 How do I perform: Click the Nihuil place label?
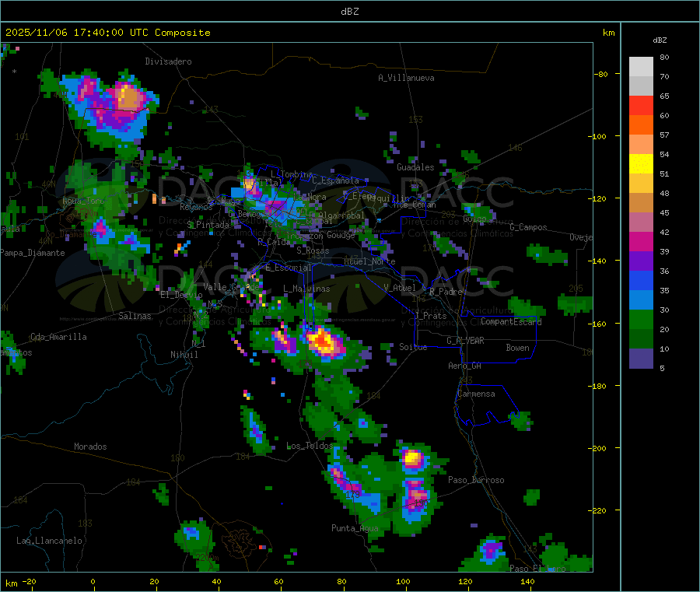[x=184, y=355]
